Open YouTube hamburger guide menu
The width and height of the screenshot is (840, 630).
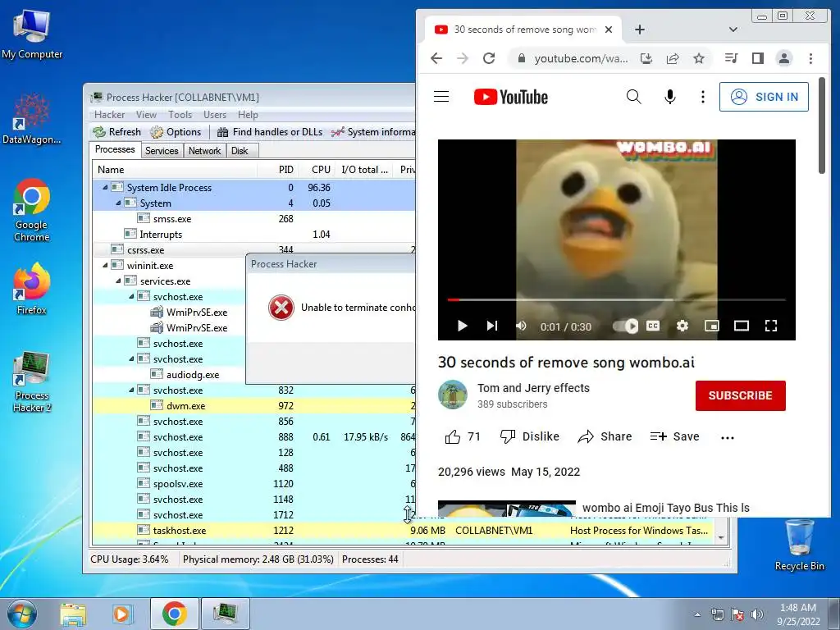[441, 97]
